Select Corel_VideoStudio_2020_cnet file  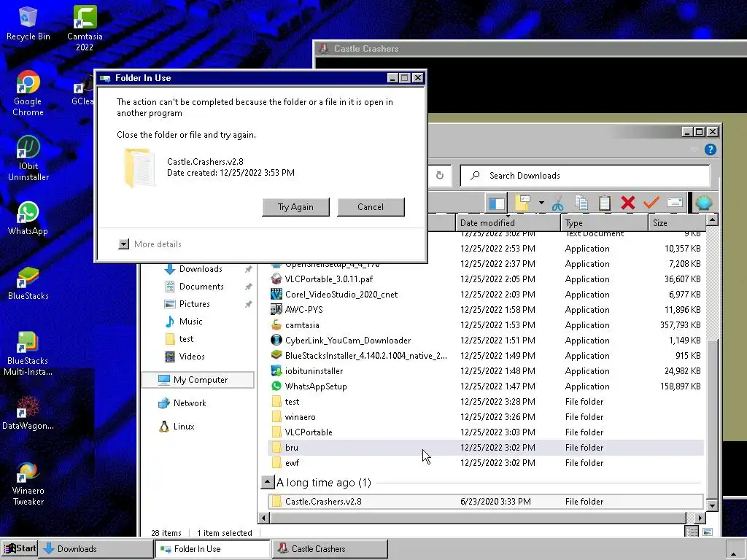coord(486,295)
